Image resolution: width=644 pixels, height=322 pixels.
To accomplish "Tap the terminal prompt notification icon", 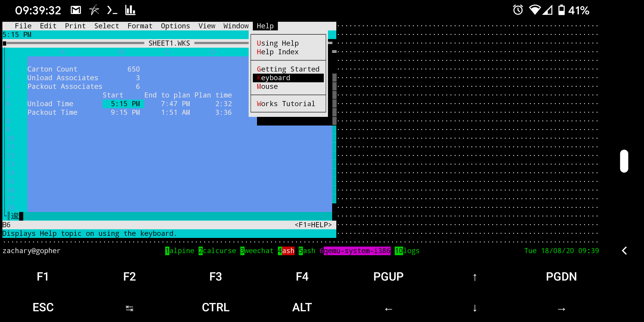I will [112, 10].
